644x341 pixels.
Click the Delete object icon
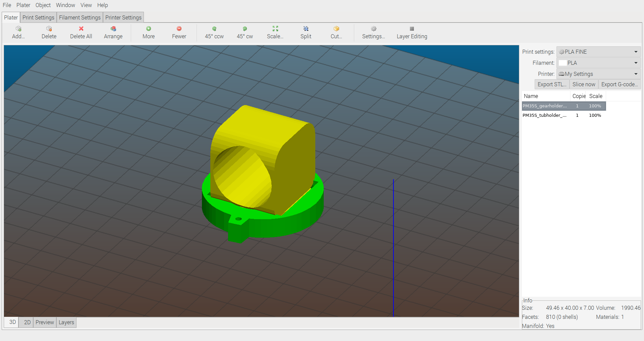pyautogui.click(x=49, y=29)
